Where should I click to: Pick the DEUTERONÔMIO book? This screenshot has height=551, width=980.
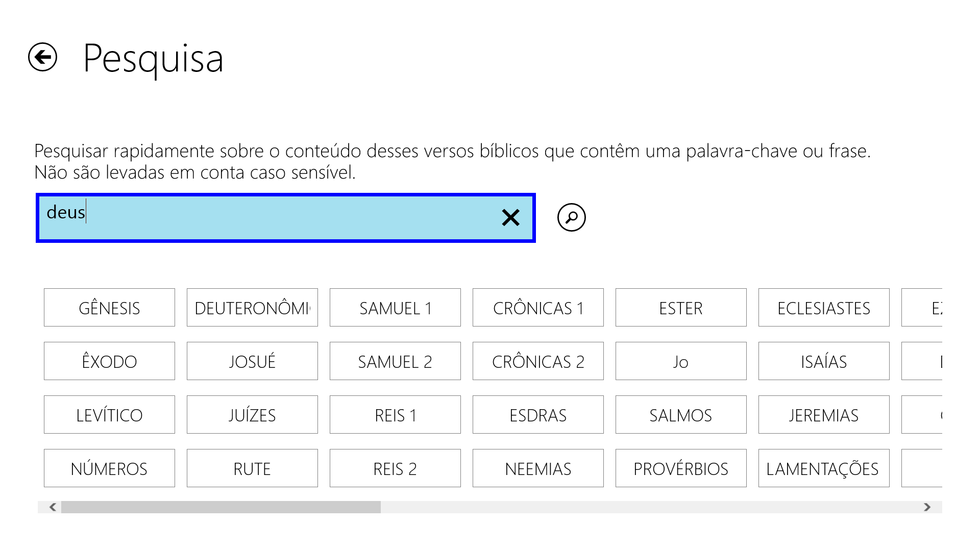(252, 308)
